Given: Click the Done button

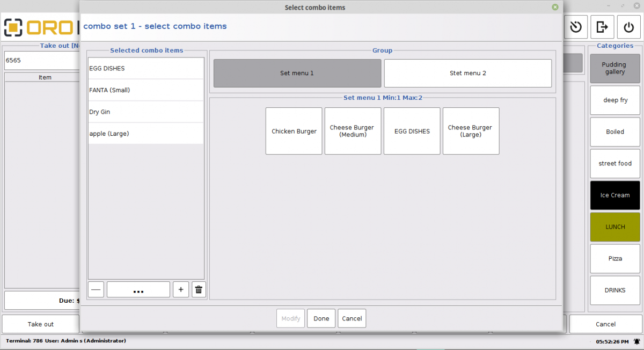Looking at the screenshot, I should click(321, 318).
